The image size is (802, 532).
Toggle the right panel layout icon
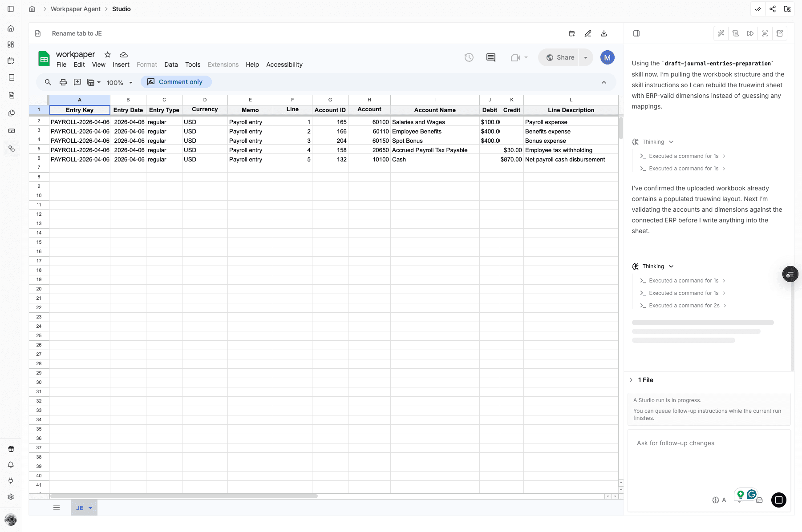point(636,33)
